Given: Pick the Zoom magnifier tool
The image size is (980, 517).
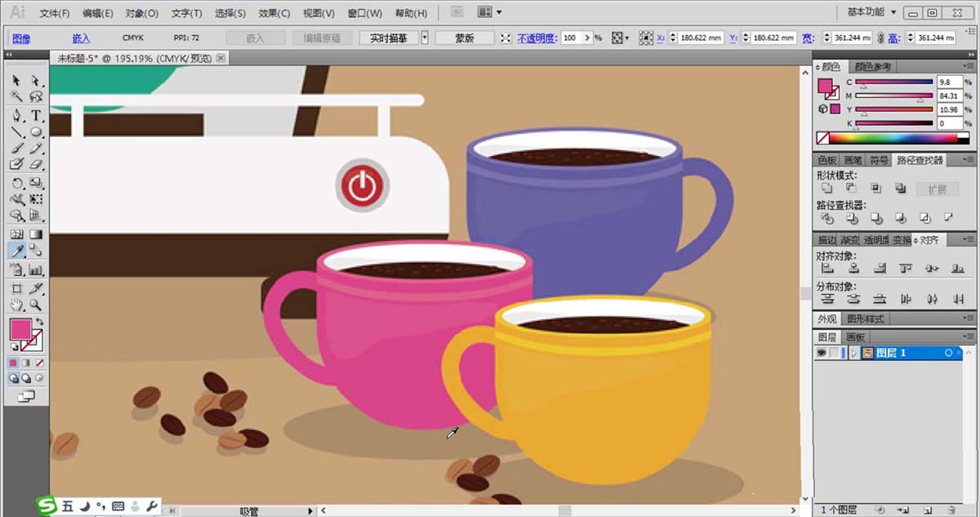Looking at the screenshot, I should [36, 305].
